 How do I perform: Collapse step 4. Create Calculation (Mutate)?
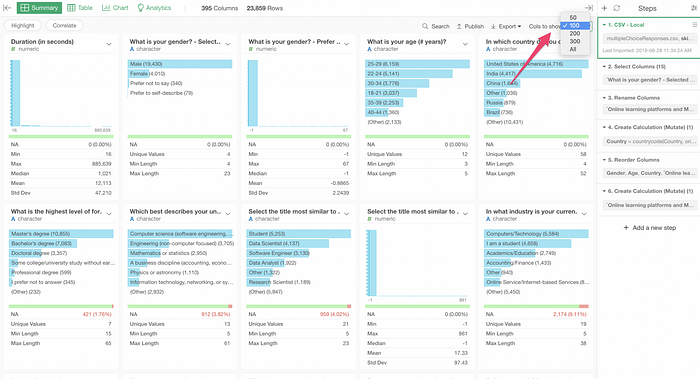point(604,127)
